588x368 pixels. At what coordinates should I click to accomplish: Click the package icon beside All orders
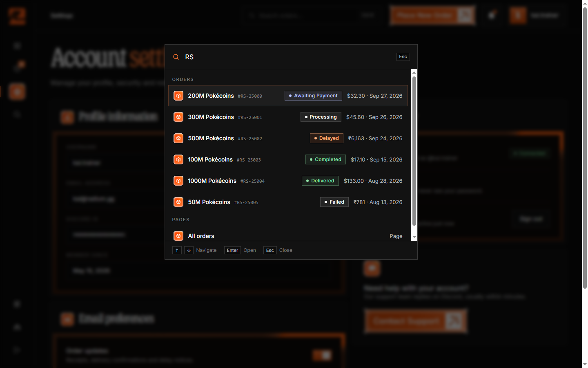click(178, 236)
